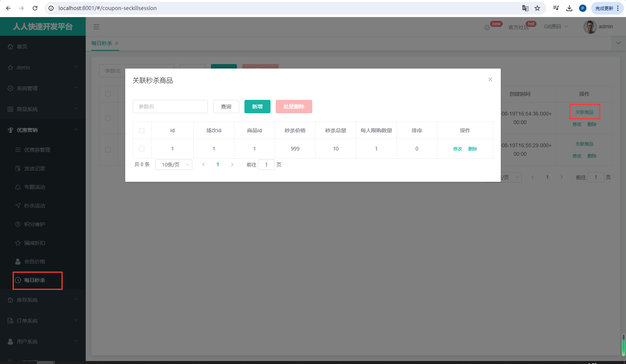
Task: Click 修改 in the dialog row
Action: tap(458, 149)
